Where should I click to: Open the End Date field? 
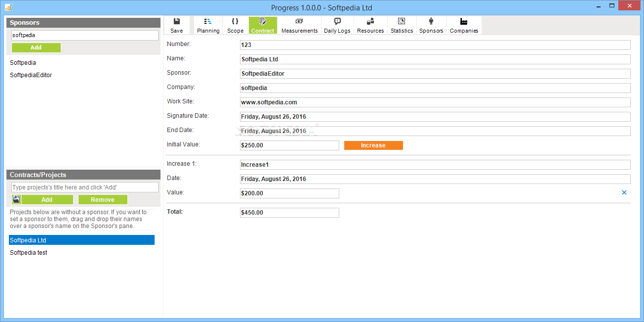tap(435, 131)
